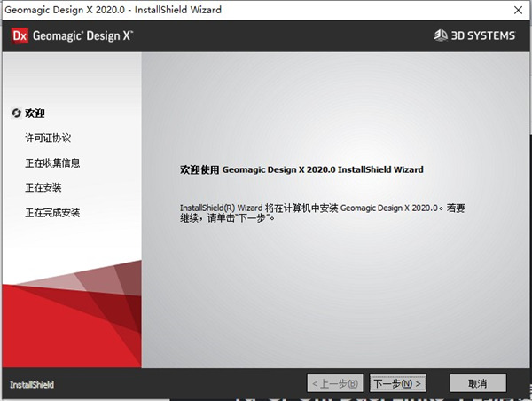Click the Geomagic Design X header text
The image size is (532, 401).
(x=83, y=36)
